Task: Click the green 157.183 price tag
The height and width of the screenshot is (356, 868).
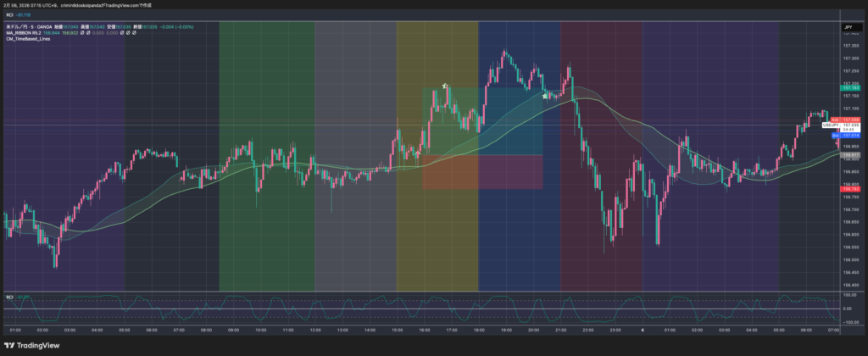Action: point(851,87)
